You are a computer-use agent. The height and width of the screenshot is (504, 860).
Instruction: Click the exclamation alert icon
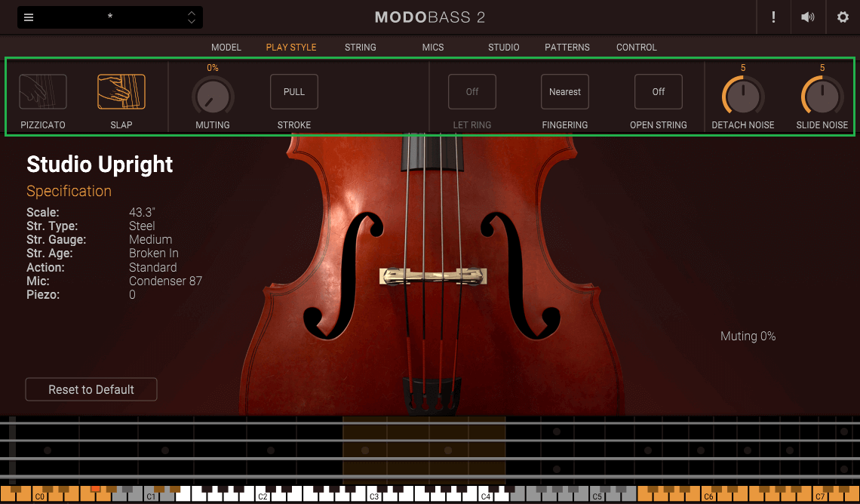tap(773, 17)
